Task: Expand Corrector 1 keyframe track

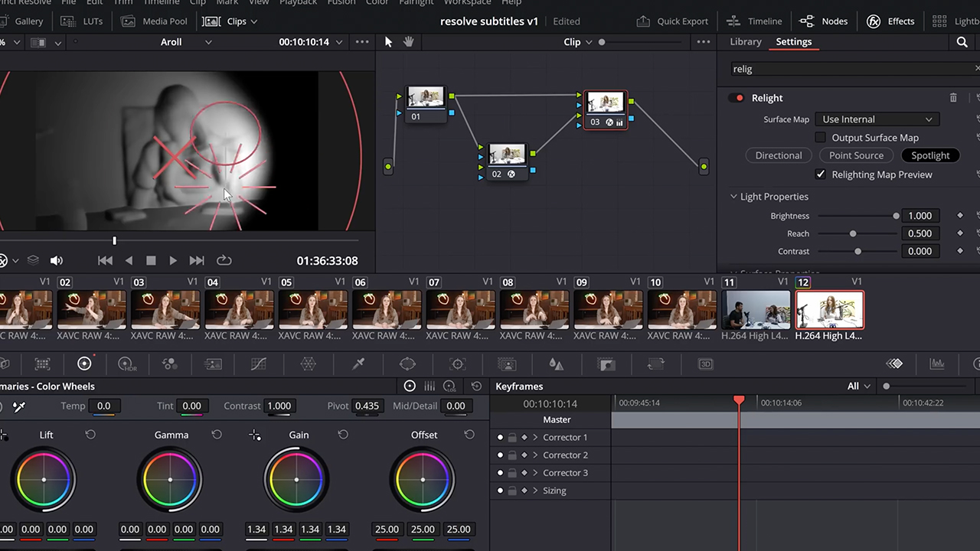Action: pyautogui.click(x=535, y=438)
